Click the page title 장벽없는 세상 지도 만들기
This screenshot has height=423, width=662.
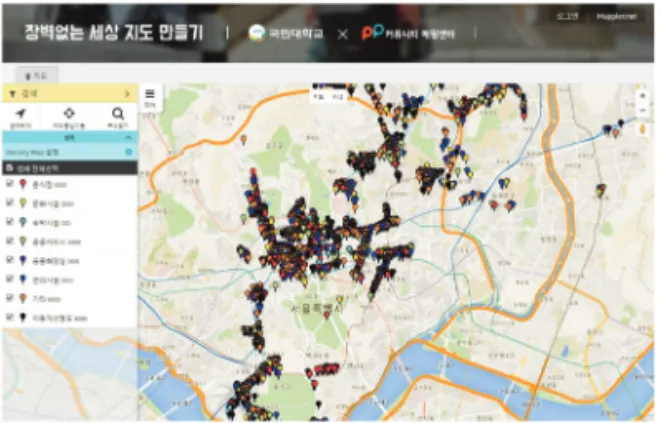pos(114,32)
